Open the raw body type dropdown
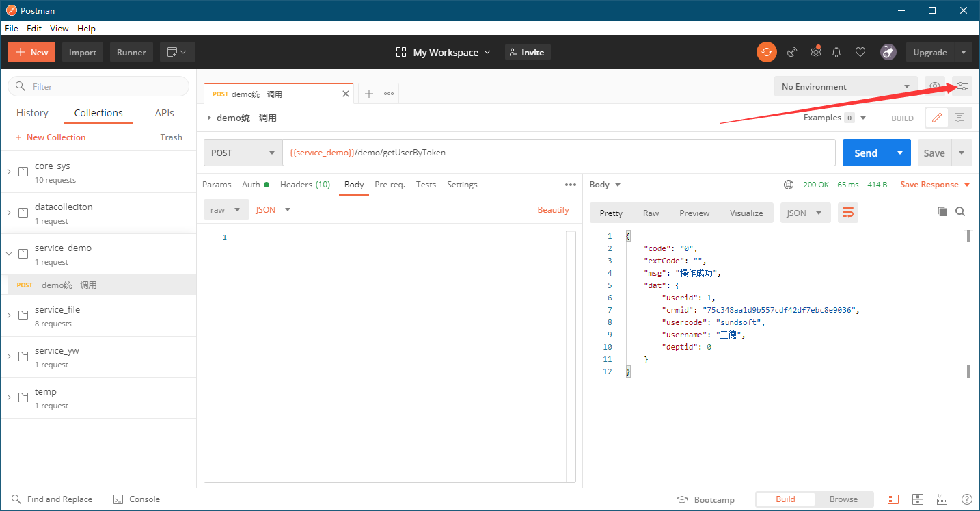 [226, 210]
